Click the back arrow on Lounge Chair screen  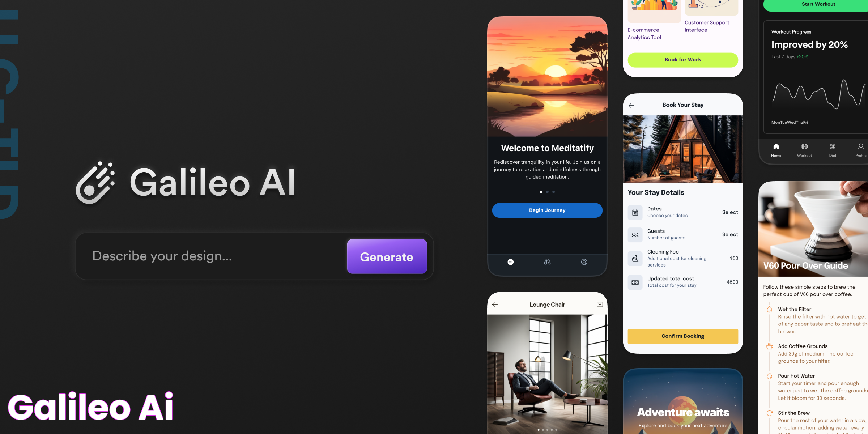point(494,304)
